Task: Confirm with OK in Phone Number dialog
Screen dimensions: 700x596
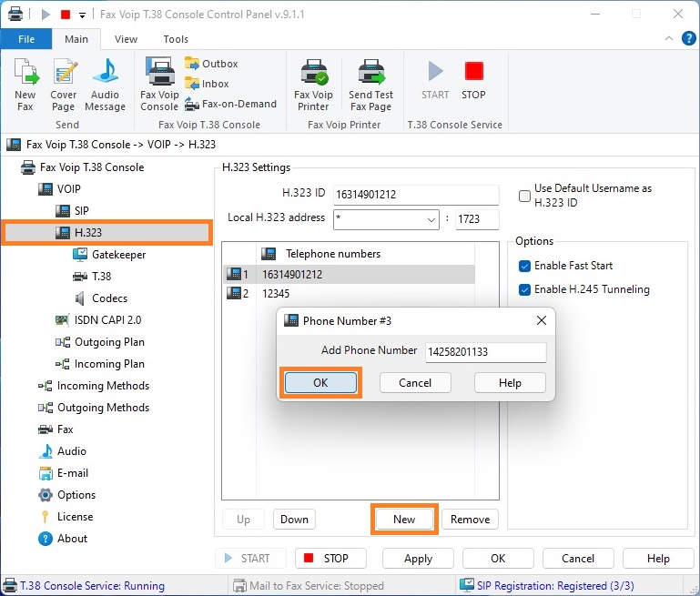Action: 320,383
